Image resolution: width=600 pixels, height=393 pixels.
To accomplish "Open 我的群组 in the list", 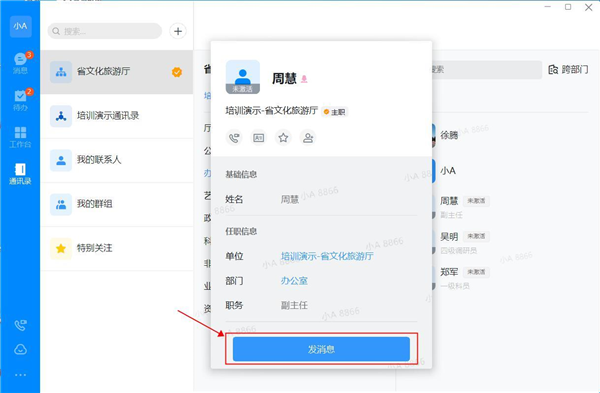I will (x=117, y=204).
